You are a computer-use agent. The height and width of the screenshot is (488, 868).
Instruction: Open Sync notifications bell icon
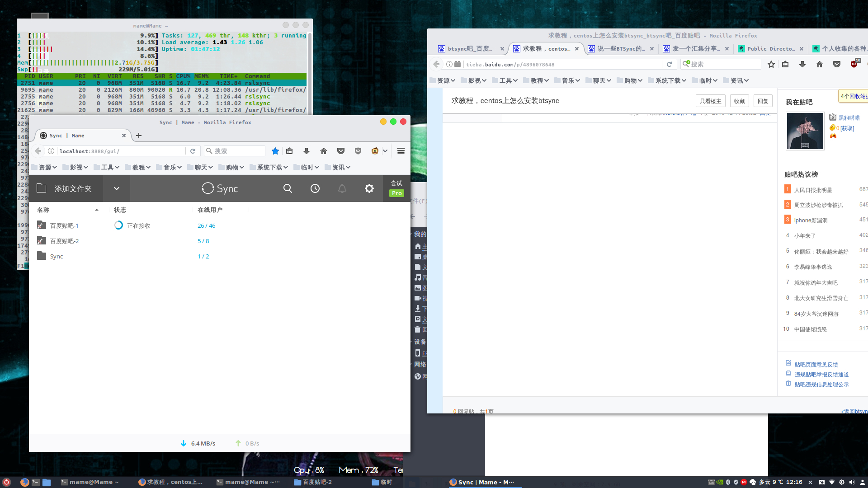click(342, 188)
